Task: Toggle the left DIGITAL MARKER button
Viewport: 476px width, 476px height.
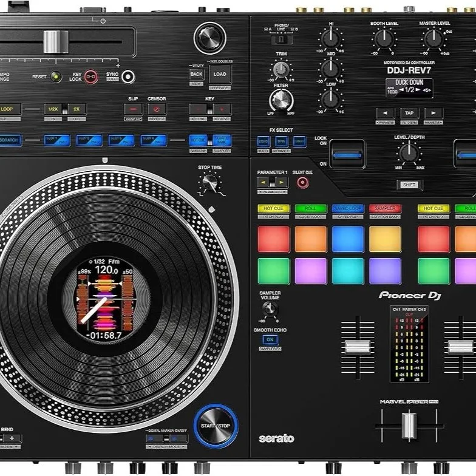Action: pos(154,438)
